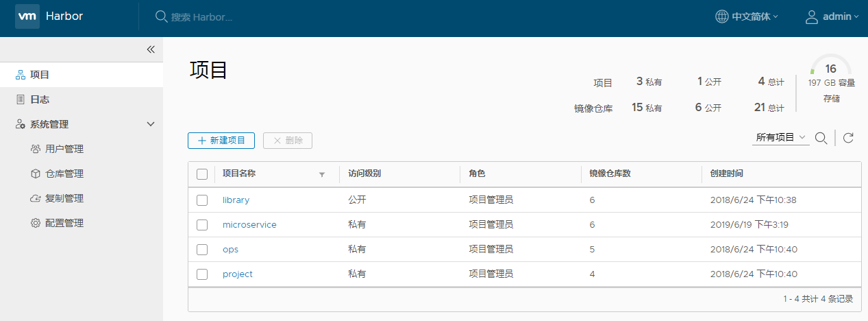
Task: Click the repository count 5 for ops
Action: click(592, 250)
